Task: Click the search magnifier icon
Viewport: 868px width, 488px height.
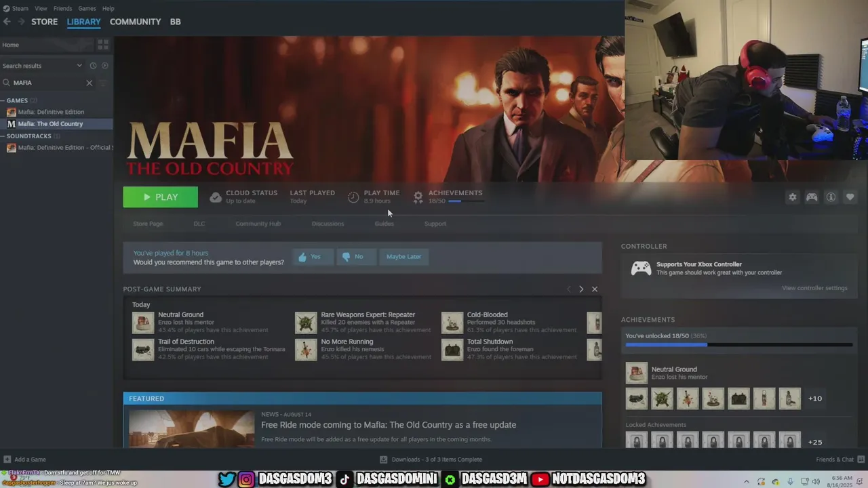Action: 7,83
